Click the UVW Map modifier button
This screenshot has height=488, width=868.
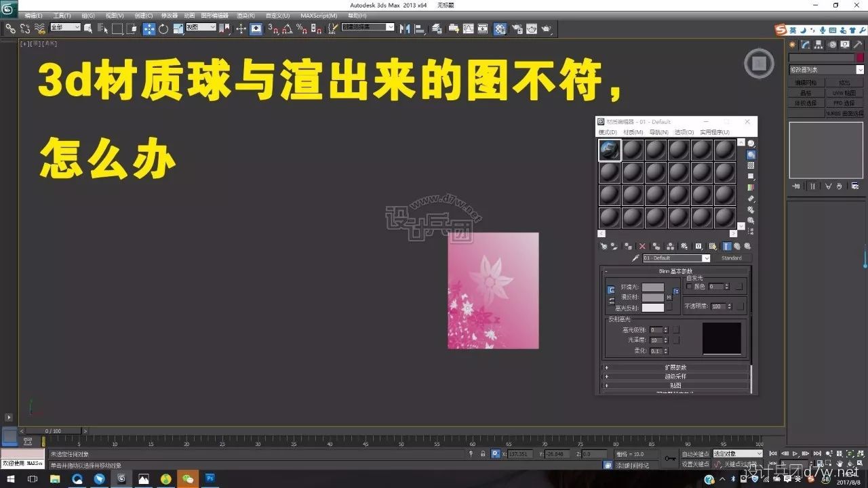coord(845,93)
